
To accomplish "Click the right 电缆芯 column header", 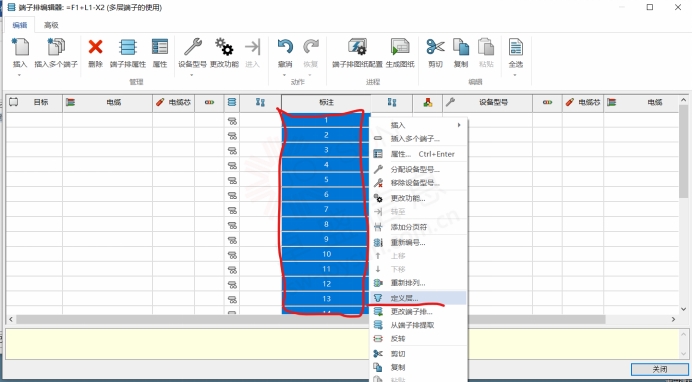I will pyautogui.click(x=583, y=103).
